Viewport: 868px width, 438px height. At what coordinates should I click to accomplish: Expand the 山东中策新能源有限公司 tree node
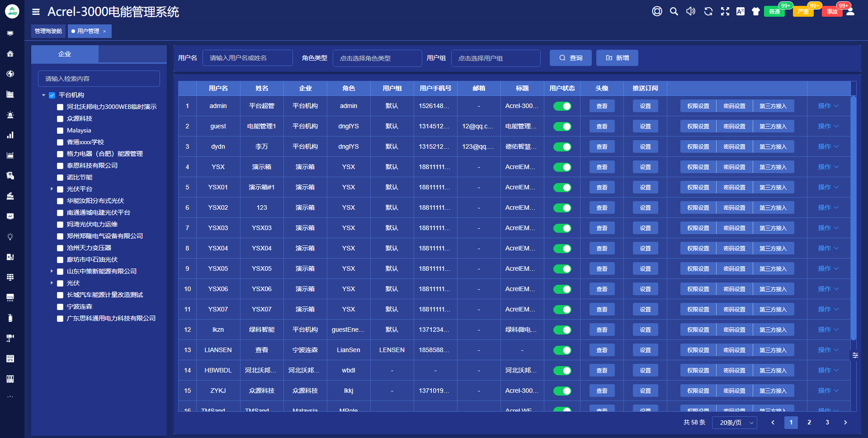coord(52,271)
